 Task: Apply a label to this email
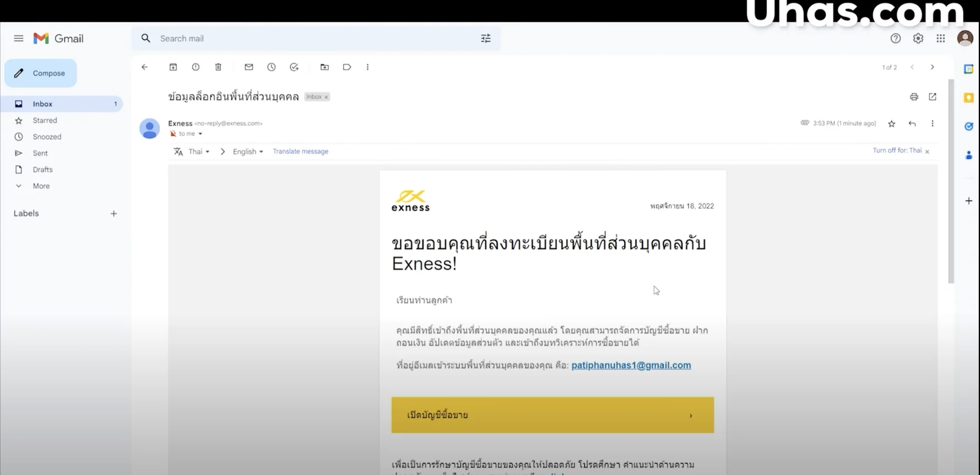coord(347,67)
